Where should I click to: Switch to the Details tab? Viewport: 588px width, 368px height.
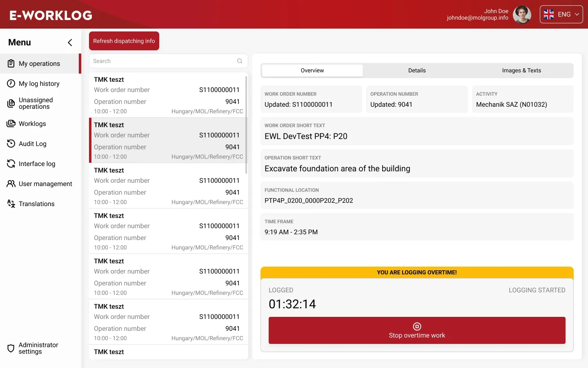click(417, 70)
